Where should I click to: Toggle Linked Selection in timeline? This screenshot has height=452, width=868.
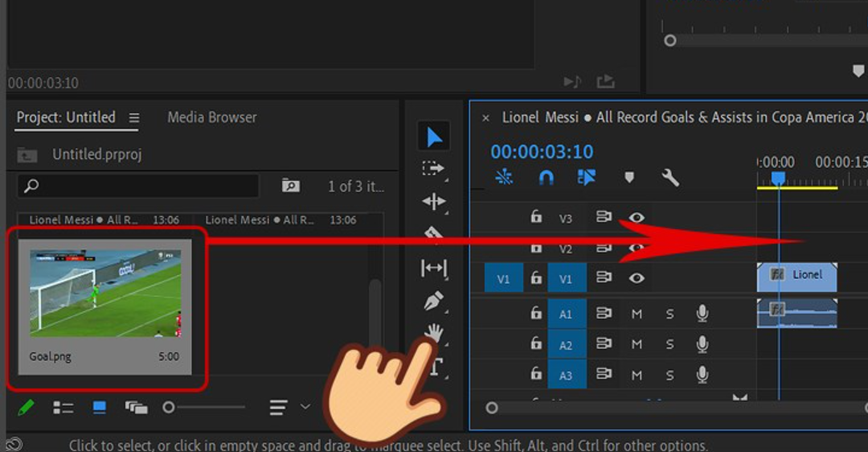[x=586, y=177]
